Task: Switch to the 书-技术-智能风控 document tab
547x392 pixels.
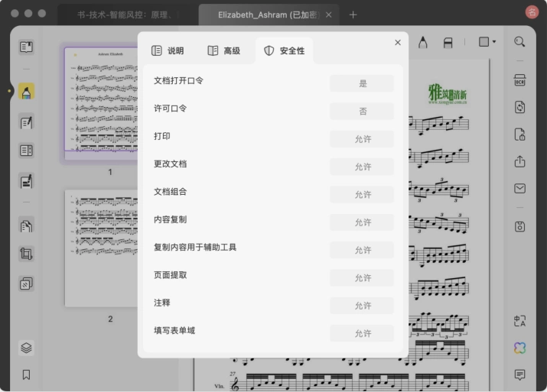Action: (128, 15)
